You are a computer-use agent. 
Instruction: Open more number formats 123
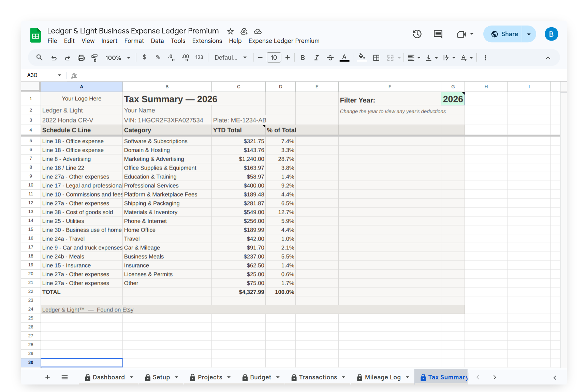coord(199,57)
